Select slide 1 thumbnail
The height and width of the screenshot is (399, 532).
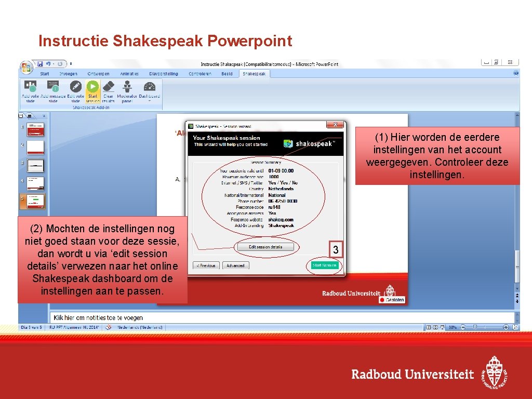tap(35, 129)
